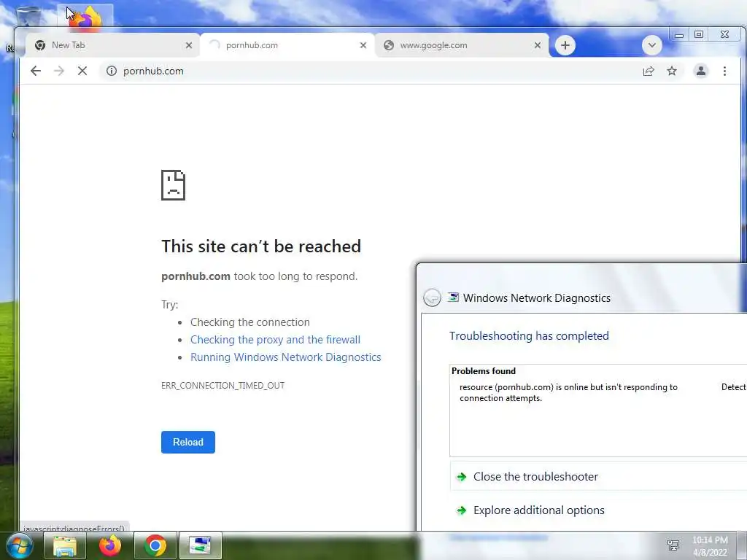Open a new tab with the plus button
The image size is (747, 560).
pos(565,45)
